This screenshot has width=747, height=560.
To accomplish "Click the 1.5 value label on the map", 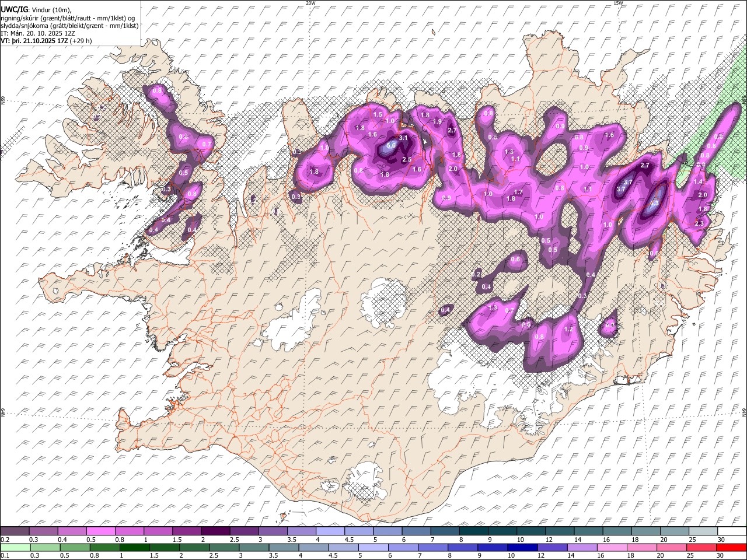I will pos(378,115).
